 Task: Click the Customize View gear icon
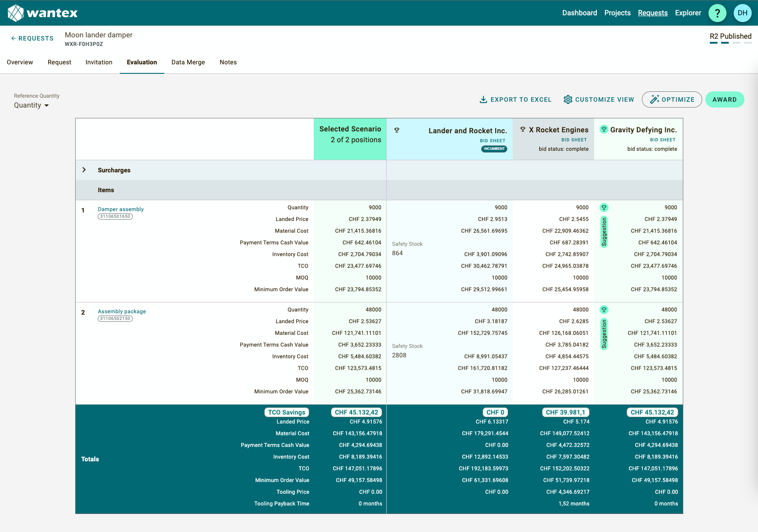568,99
